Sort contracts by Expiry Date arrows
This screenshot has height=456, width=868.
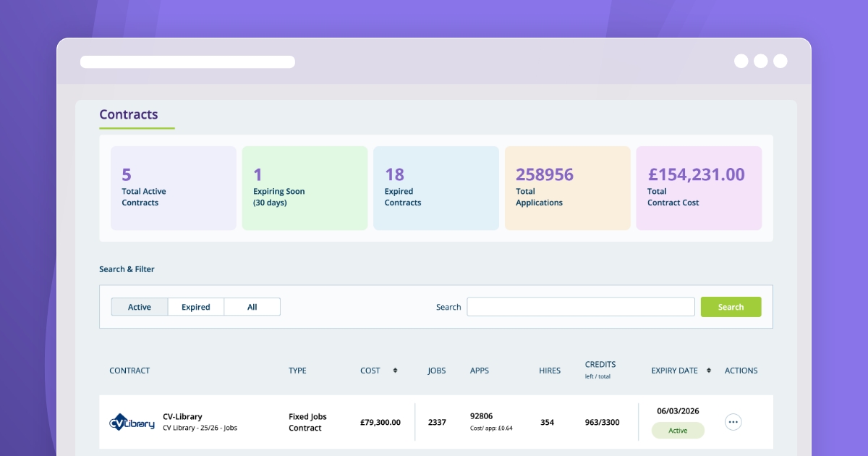(709, 371)
